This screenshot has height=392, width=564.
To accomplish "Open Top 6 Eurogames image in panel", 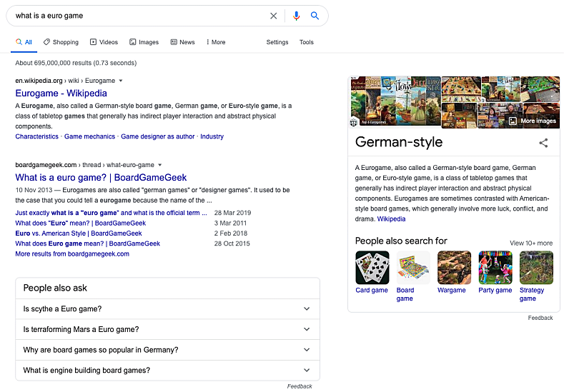I will coord(396,101).
